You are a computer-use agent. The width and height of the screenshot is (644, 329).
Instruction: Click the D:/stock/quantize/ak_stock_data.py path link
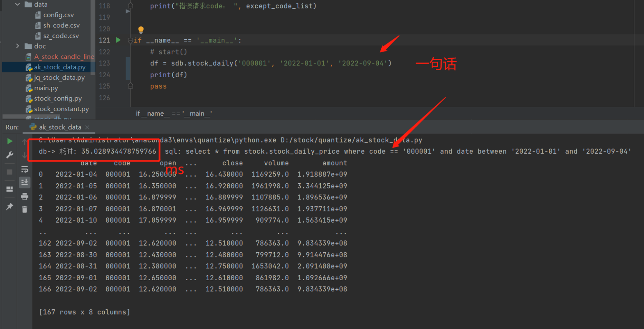[351, 140]
